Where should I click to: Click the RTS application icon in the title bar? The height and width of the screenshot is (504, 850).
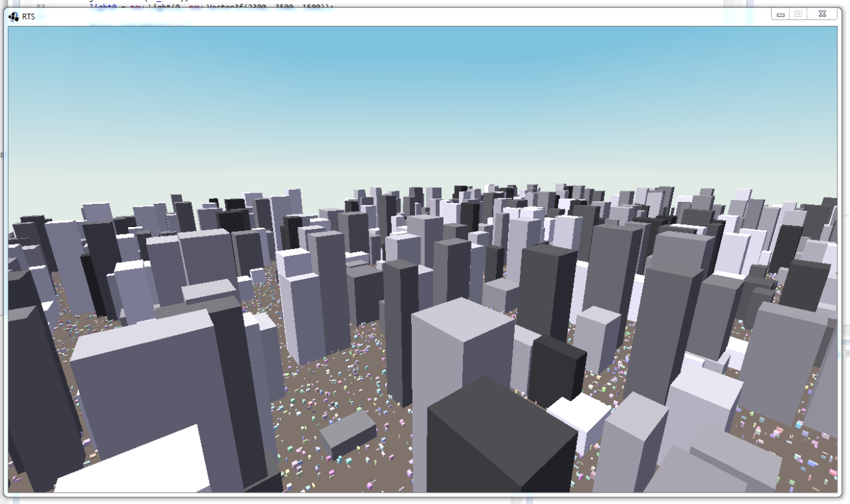[13, 17]
